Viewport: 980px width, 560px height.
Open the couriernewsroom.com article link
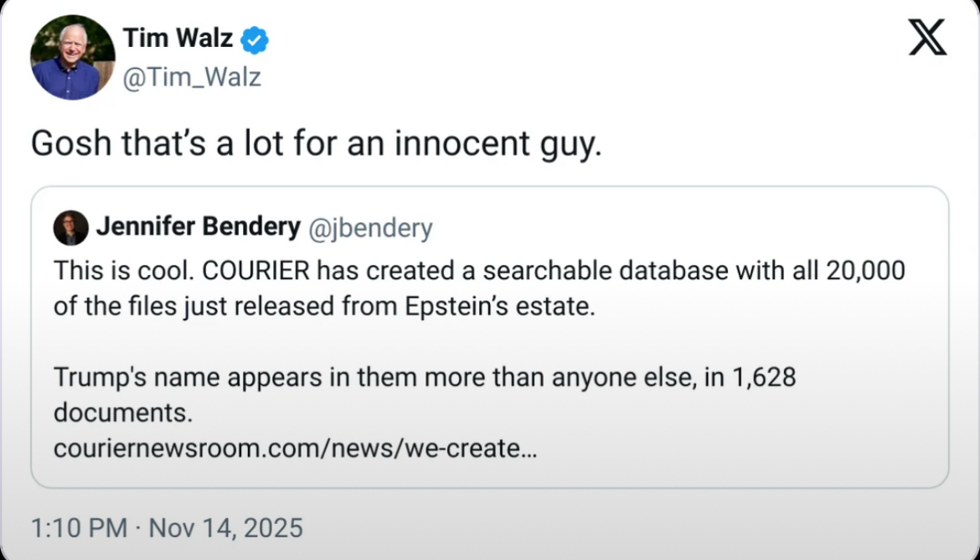(x=295, y=449)
